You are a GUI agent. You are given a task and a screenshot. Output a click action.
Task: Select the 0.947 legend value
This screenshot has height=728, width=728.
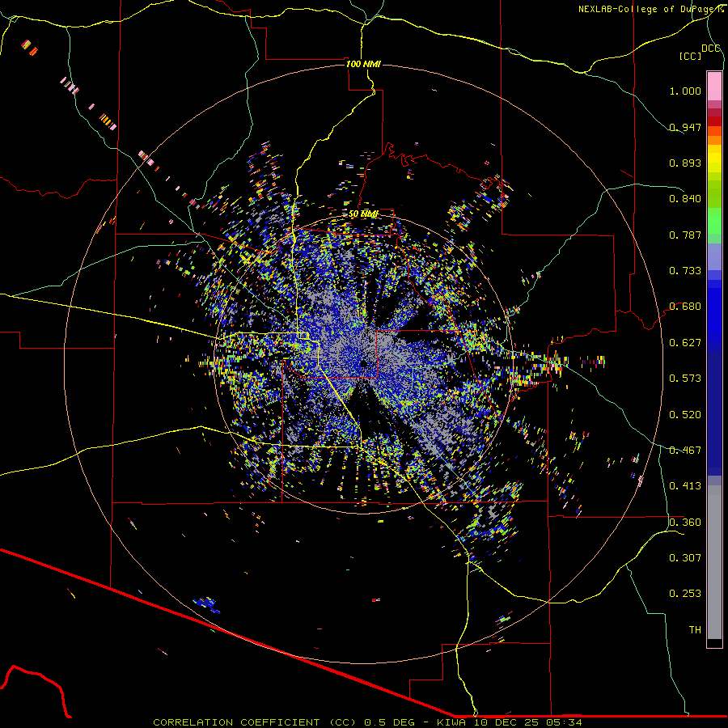click(x=685, y=127)
